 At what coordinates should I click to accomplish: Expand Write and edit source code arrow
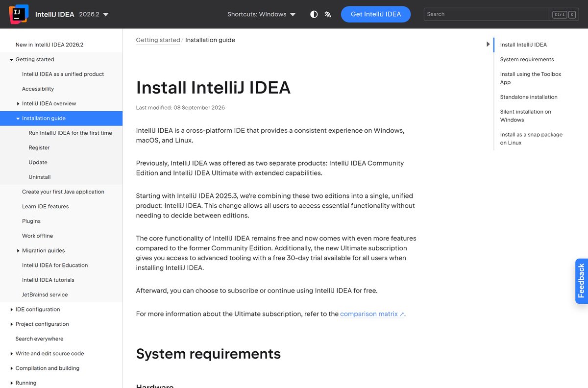pos(11,354)
